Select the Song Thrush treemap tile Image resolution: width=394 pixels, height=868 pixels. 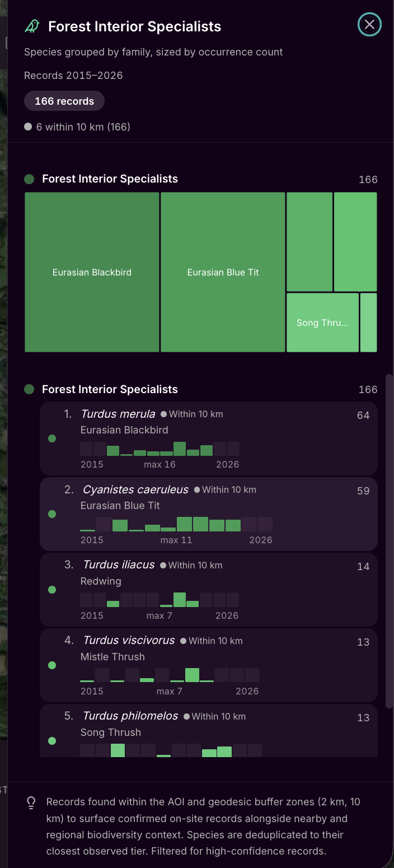[x=322, y=323]
